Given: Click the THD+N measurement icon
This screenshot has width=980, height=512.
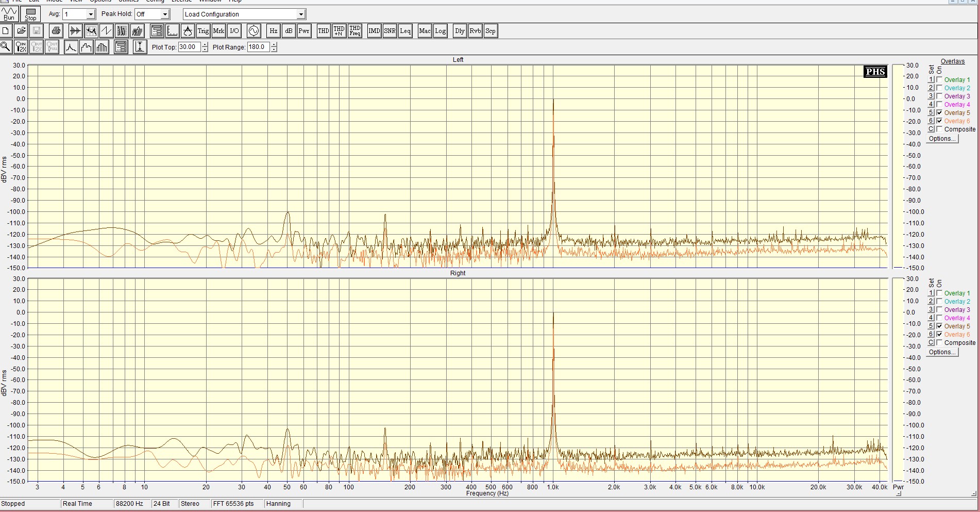Looking at the screenshot, I should pos(339,31).
